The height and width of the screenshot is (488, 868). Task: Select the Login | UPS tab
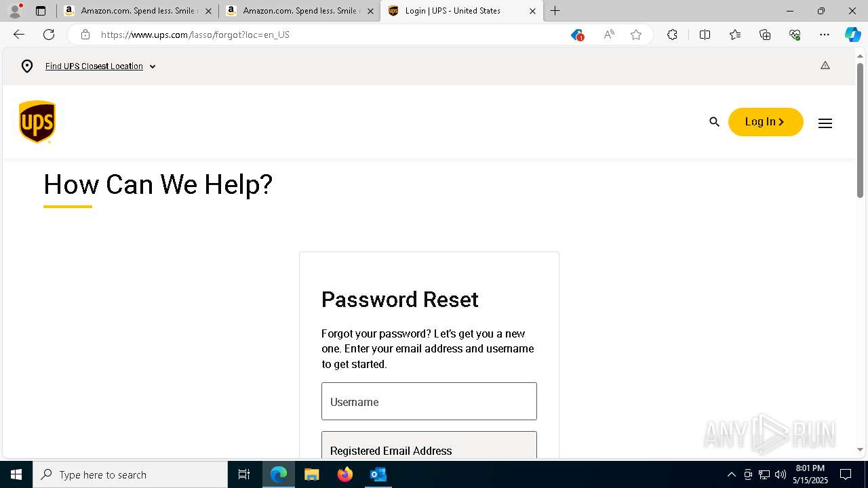click(462, 11)
